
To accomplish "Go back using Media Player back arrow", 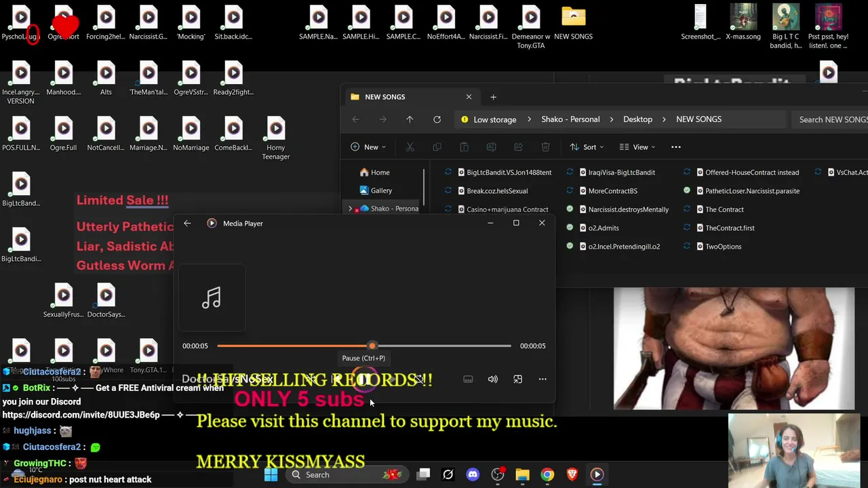I will 187,223.
